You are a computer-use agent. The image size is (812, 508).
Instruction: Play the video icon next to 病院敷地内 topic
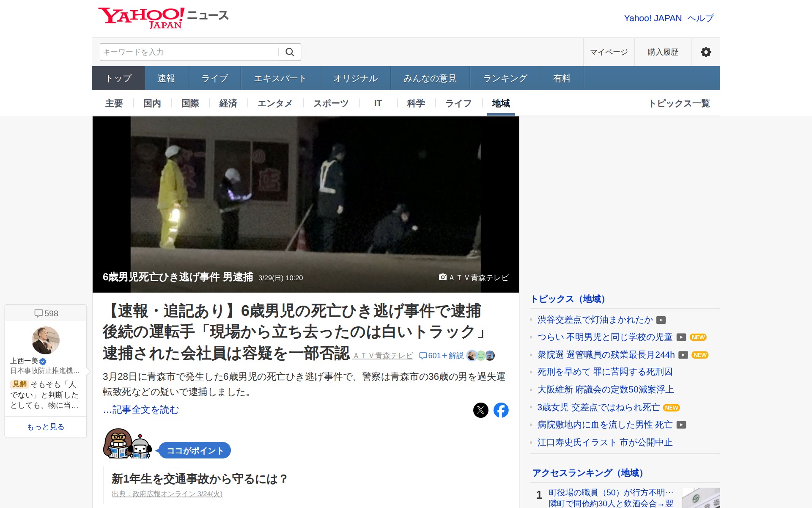(x=682, y=425)
